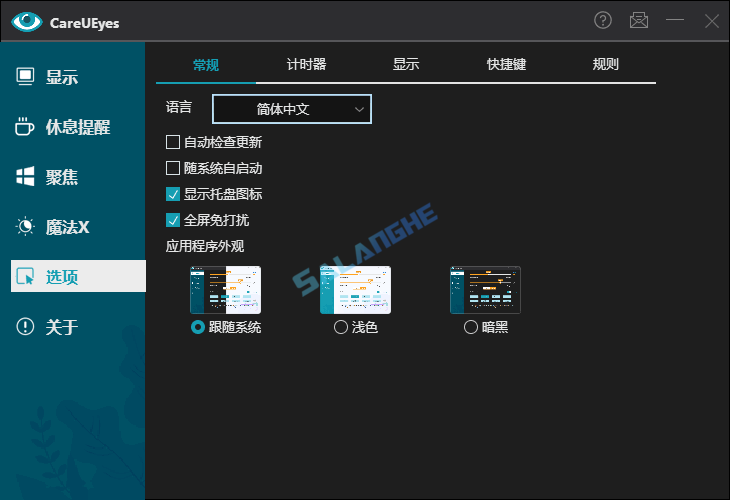Click the 浅色 light theme preview thumbnail
The image size is (730, 500).
(x=355, y=290)
